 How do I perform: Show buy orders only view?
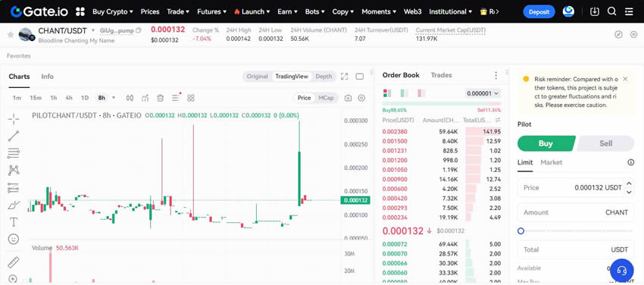[404, 93]
